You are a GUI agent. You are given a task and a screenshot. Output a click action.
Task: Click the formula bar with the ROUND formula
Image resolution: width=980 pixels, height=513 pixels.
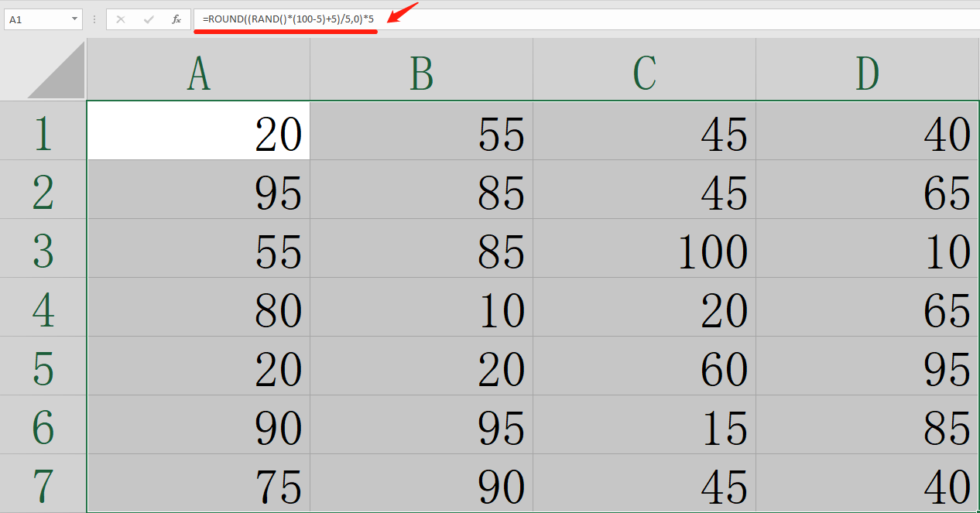pyautogui.click(x=586, y=19)
